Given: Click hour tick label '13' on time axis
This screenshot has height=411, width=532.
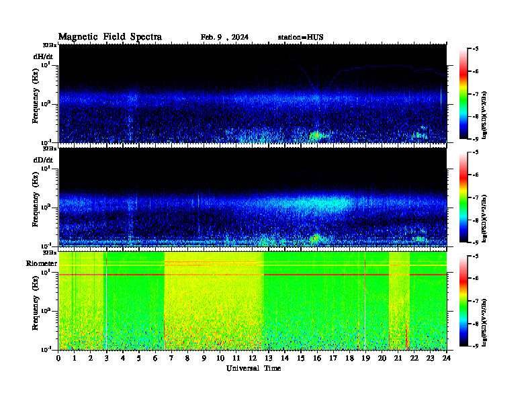Looking at the screenshot, I should [269, 358].
